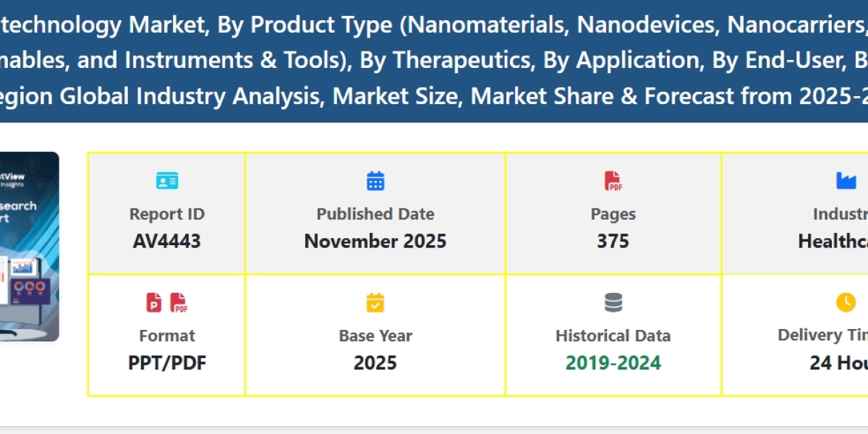Screen dimensions: 868x434
Task: Select the report ID value AV4443
Action: (167, 241)
